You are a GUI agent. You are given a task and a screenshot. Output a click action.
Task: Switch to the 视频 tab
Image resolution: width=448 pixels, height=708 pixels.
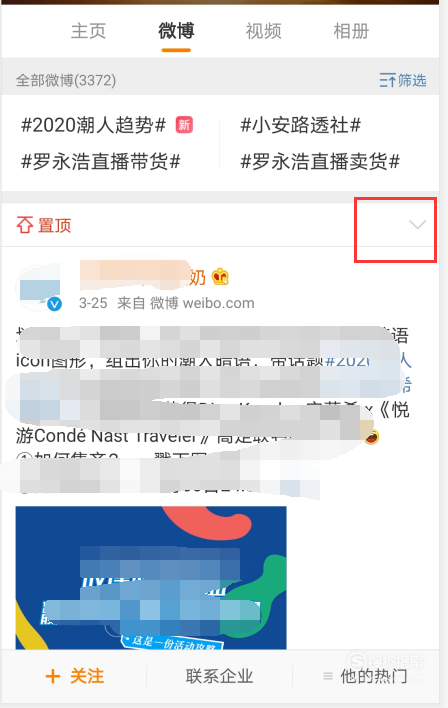pos(263,31)
